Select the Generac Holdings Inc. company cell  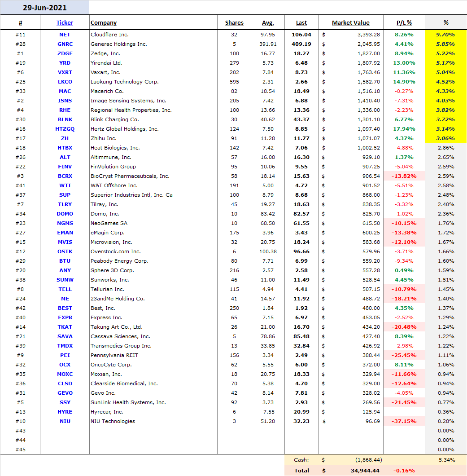point(153,44)
